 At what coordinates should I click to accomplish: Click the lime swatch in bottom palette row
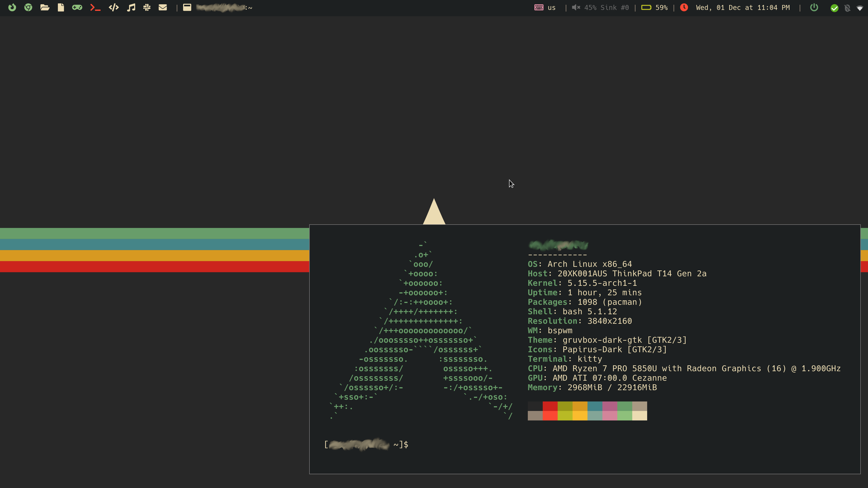tap(565, 416)
